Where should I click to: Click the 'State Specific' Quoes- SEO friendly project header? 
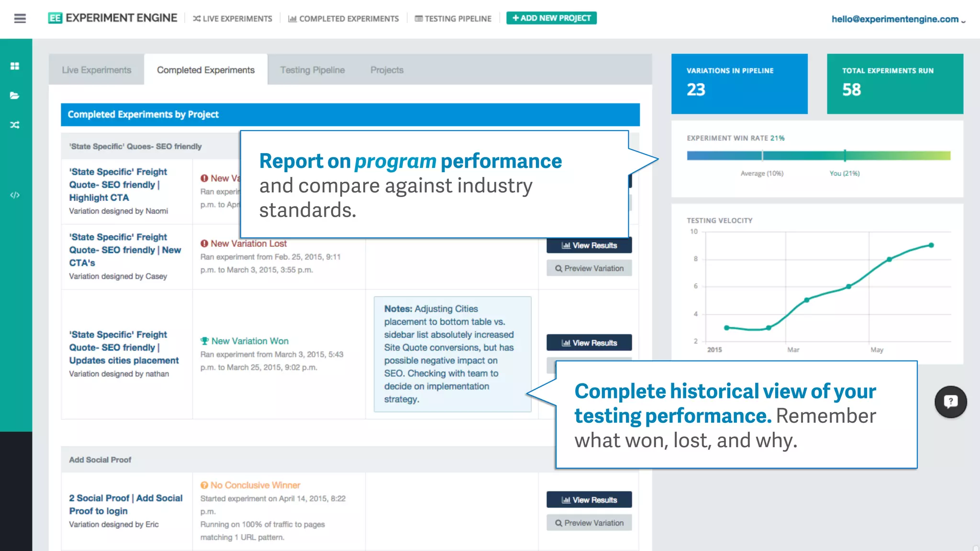pos(135,146)
